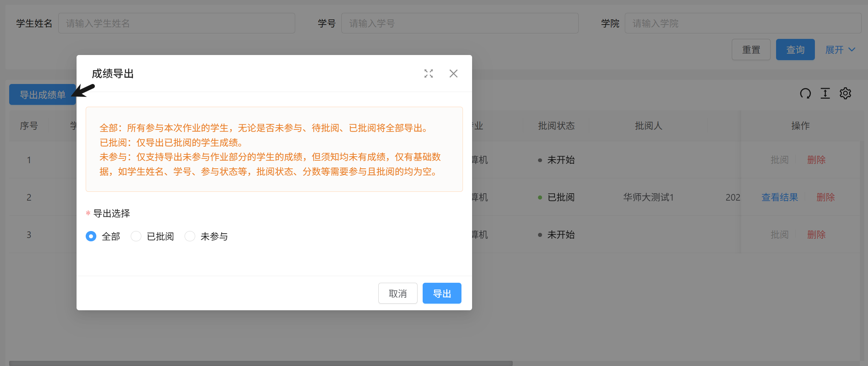868x366 pixels.
Task: Open 查看结果 link in row 2
Action: click(780, 197)
